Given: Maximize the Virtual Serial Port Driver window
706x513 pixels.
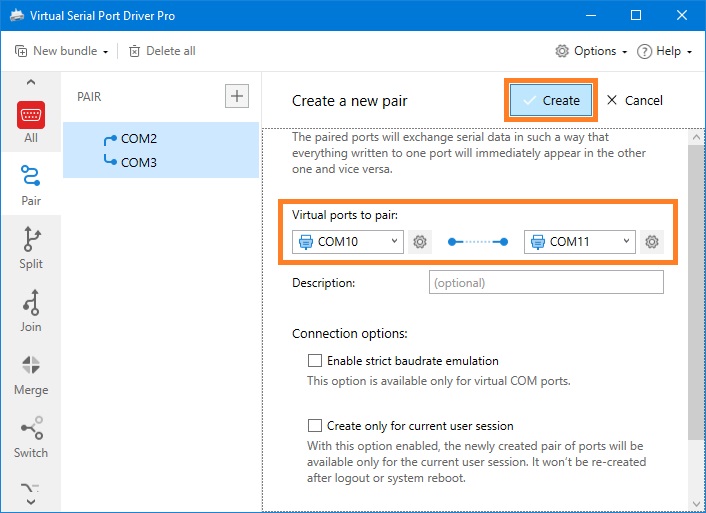Looking at the screenshot, I should pos(636,15).
